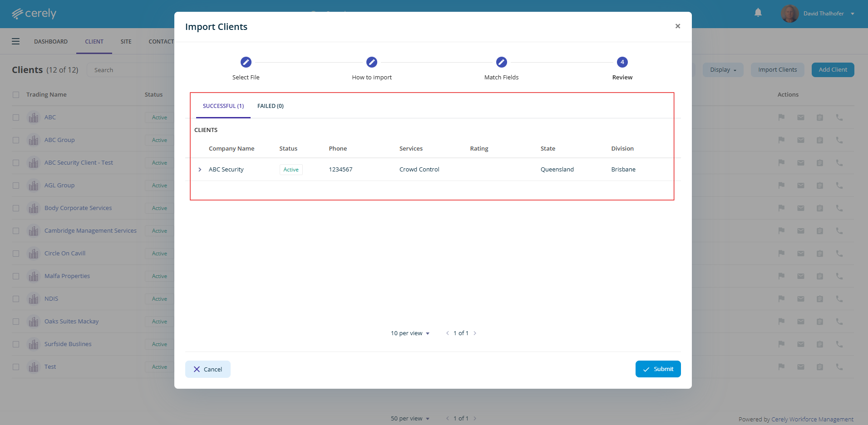Open the notifications bell icon
The image size is (868, 425).
coord(758,13)
